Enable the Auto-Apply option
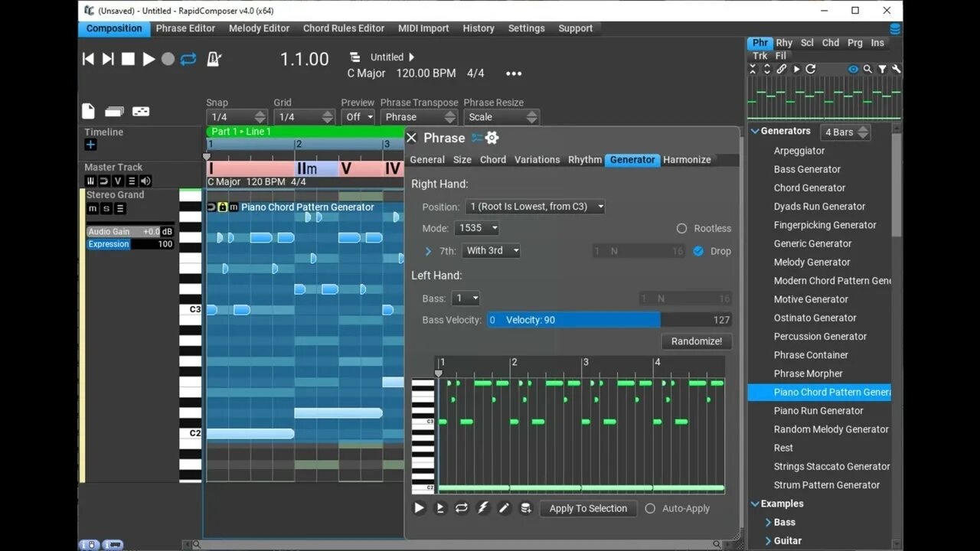 (650, 508)
